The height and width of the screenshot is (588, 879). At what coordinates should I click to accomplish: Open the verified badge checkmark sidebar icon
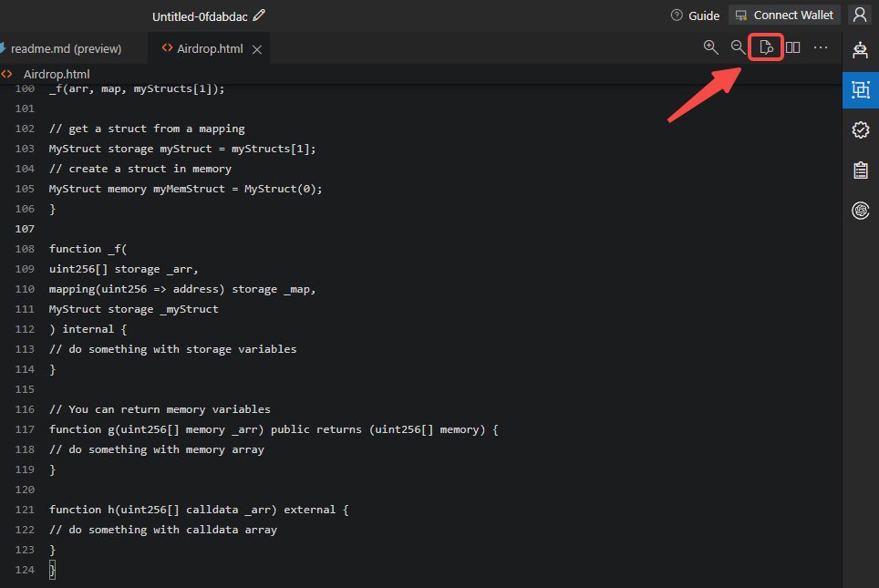(861, 130)
